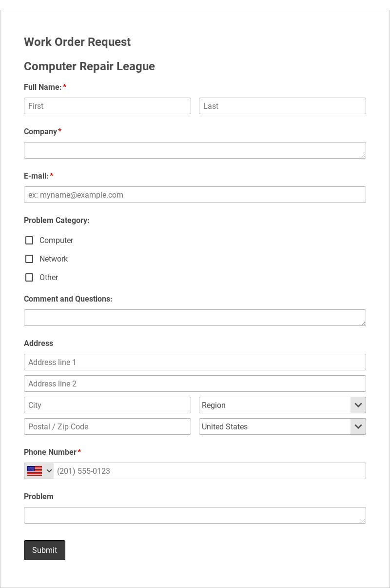This screenshot has width=390, height=588.
Task: Click the phone number input field
Action: click(210, 471)
